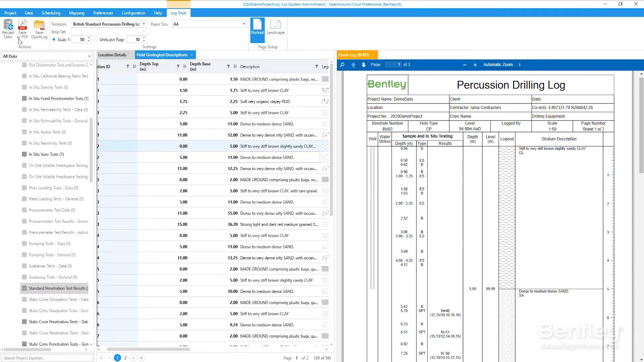Open Automatic Zoom dropdown
The width and height of the screenshot is (644, 362).
pos(502,65)
